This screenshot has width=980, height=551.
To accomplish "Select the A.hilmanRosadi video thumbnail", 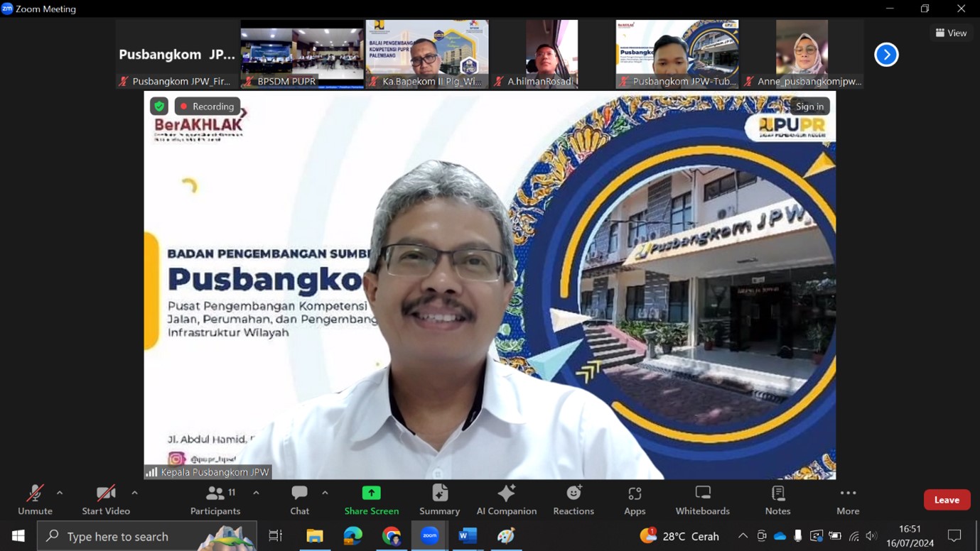I will coord(552,54).
